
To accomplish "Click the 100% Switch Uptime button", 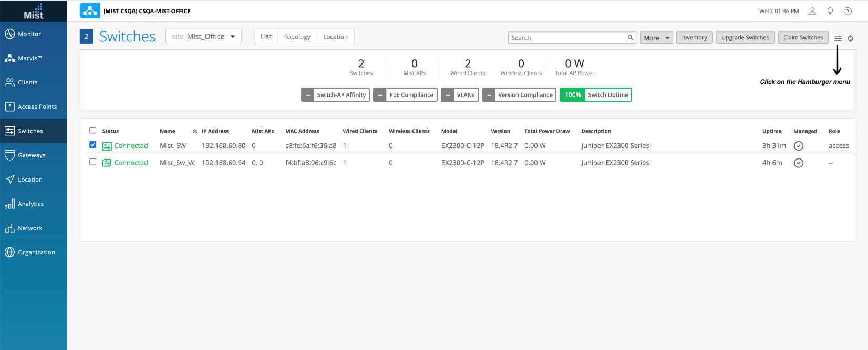I will point(595,95).
